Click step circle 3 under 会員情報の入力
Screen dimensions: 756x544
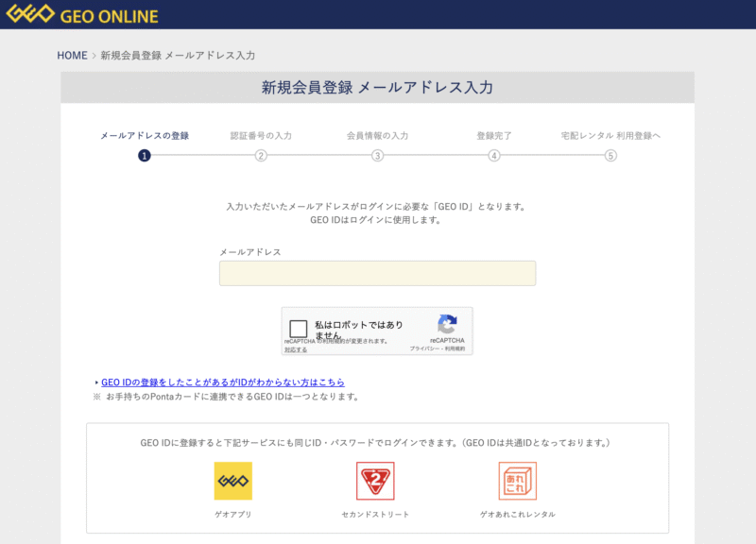coord(378,157)
